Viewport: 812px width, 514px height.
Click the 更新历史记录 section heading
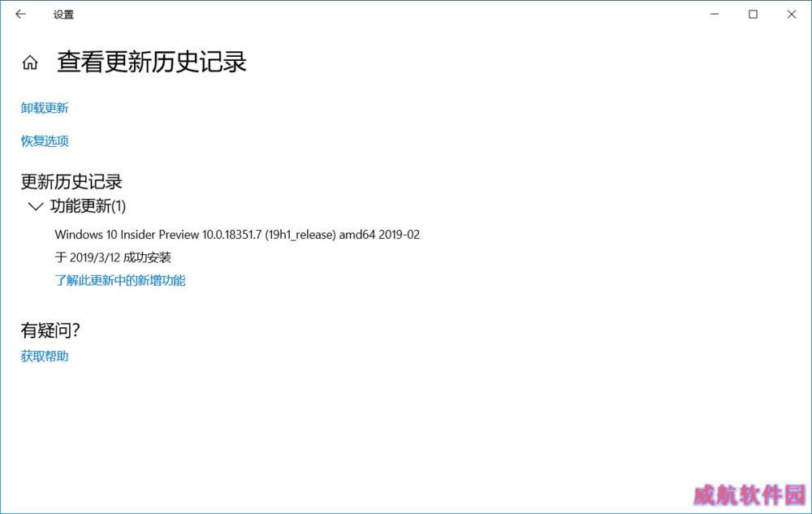[x=71, y=182]
